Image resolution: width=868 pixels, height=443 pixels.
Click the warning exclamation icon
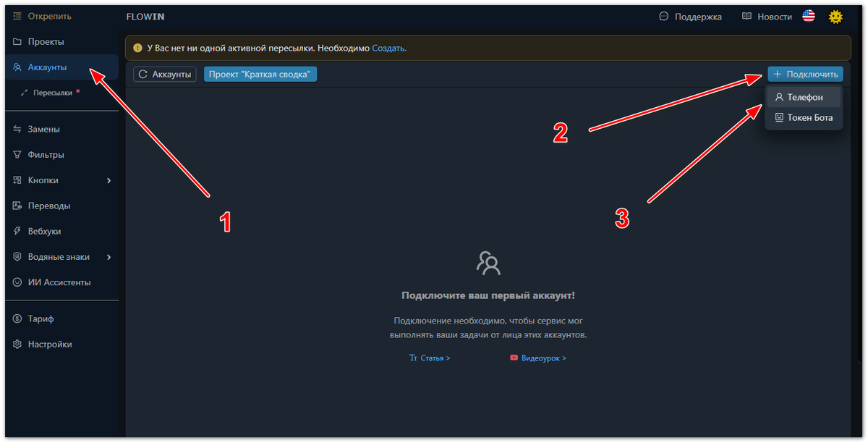(137, 48)
